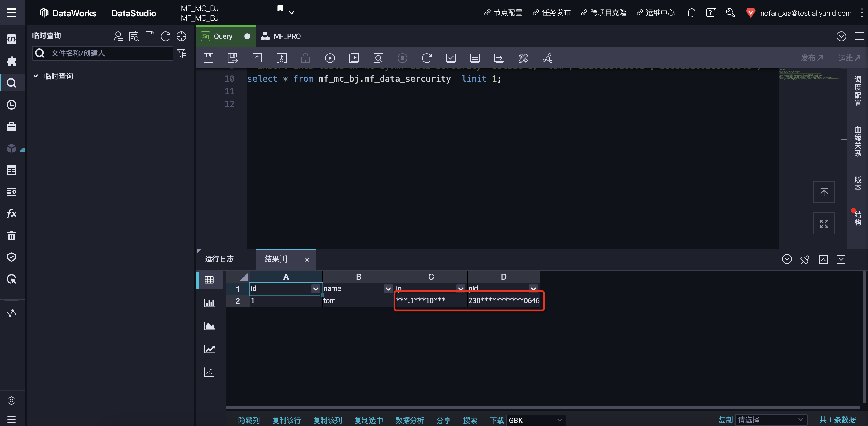Click the 数据分析 link
868x426 pixels.
[x=410, y=420]
